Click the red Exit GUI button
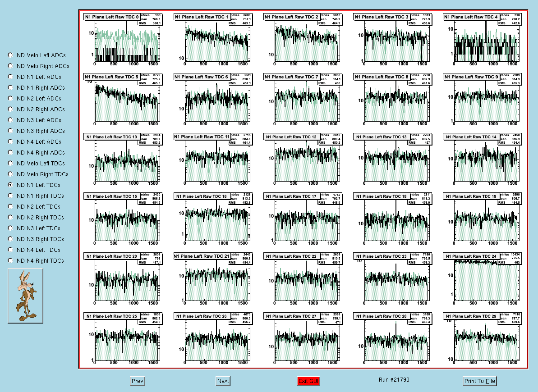This screenshot has width=538, height=392. [x=308, y=381]
